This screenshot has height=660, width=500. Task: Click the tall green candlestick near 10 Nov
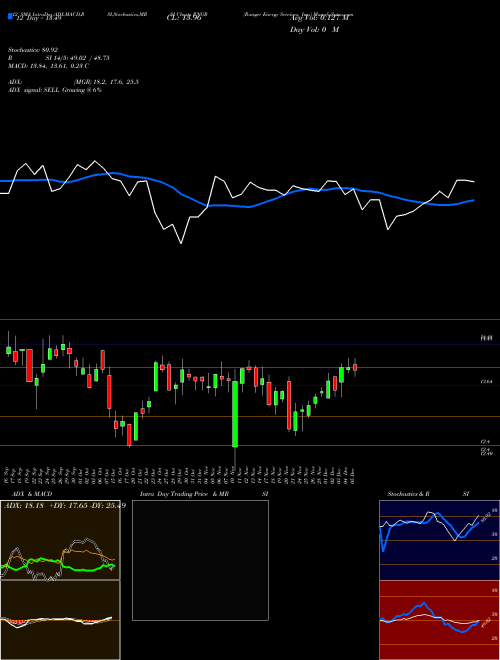coord(235,414)
